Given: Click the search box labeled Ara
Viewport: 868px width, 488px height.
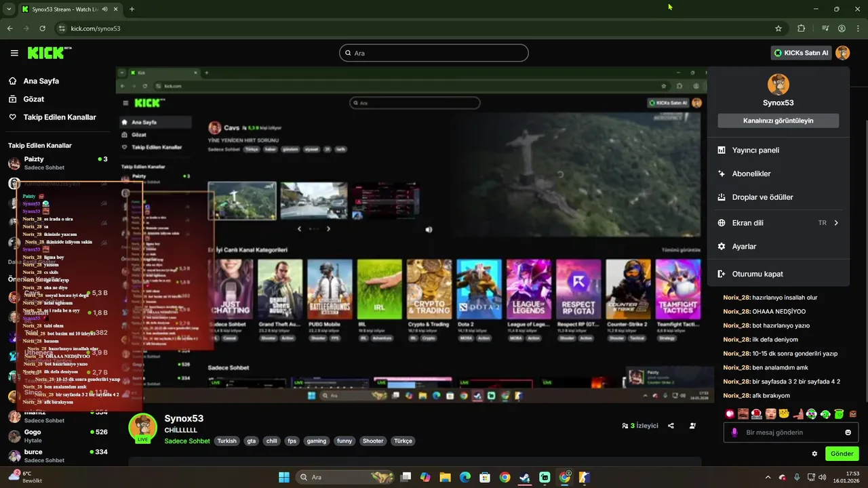Looking at the screenshot, I should pos(434,53).
